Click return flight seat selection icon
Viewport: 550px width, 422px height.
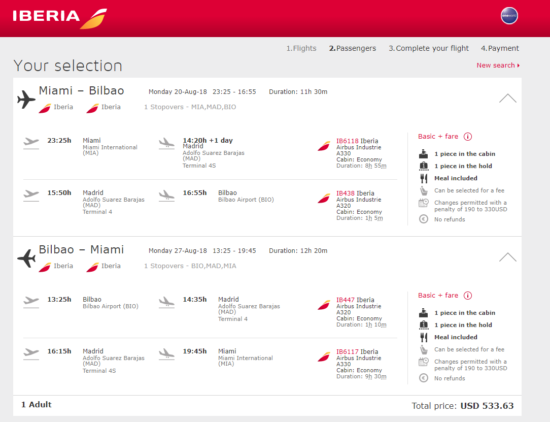pyautogui.click(x=424, y=350)
